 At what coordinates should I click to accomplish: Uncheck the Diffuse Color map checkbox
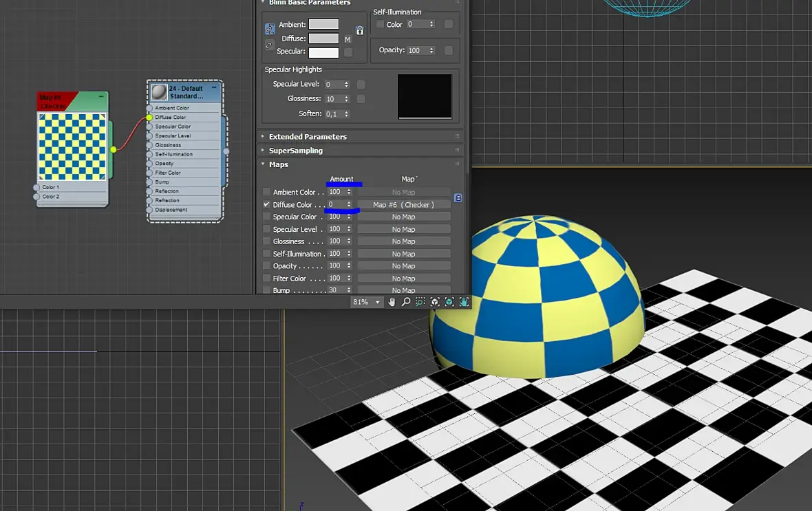(x=267, y=205)
